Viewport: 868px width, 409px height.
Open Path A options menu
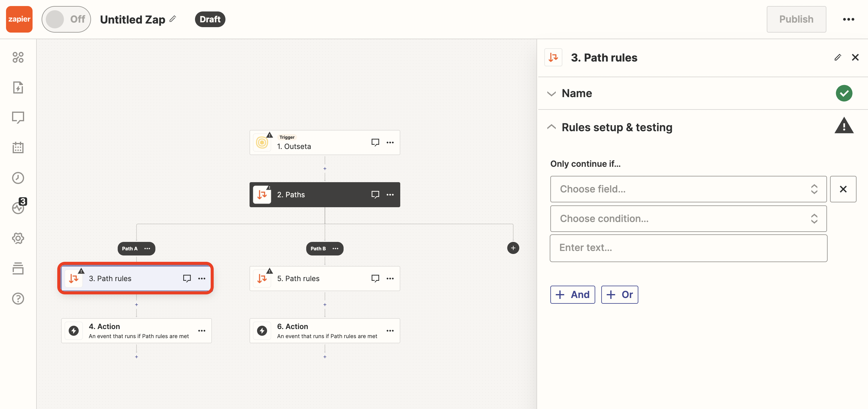[x=147, y=249]
